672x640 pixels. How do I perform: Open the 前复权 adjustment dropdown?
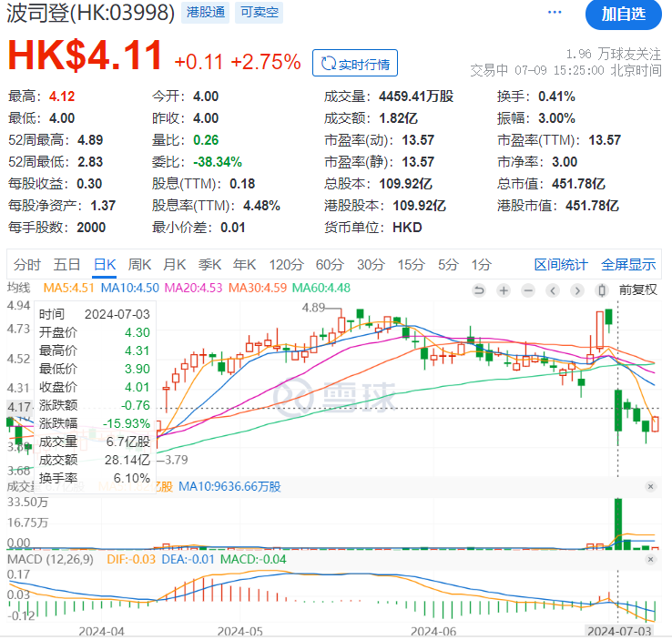637,290
